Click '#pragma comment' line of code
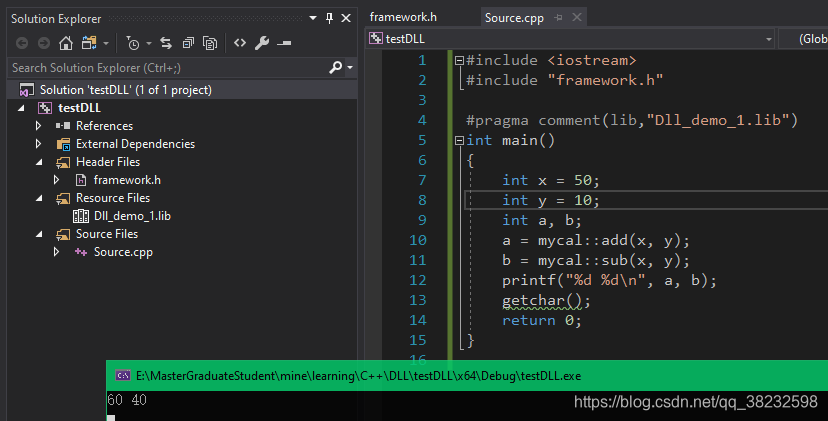 pos(632,120)
